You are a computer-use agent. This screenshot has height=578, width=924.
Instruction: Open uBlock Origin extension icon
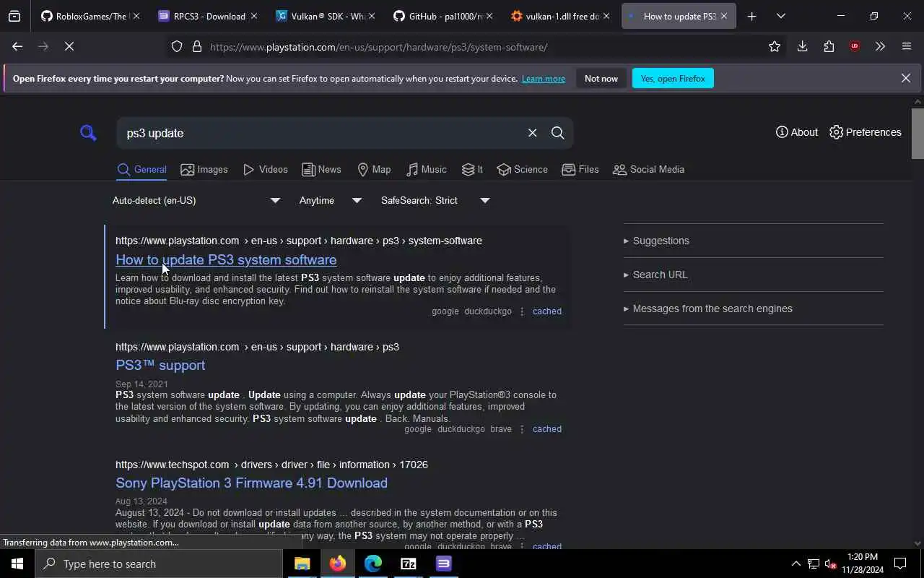coord(855,46)
